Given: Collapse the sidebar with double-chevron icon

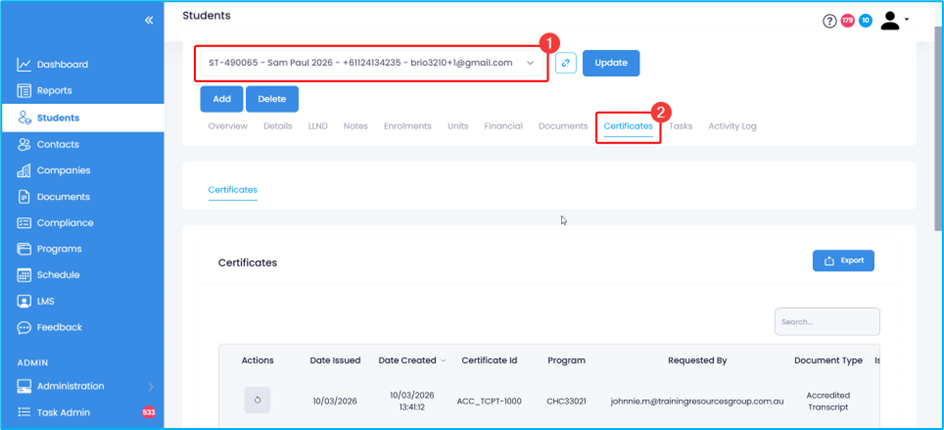Looking at the screenshot, I should click(x=149, y=20).
